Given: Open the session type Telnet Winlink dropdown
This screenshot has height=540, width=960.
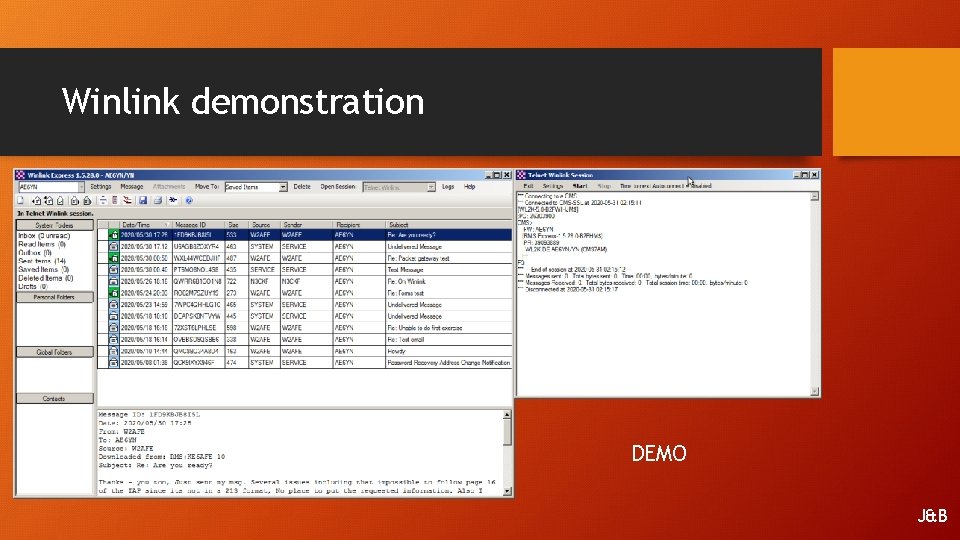Looking at the screenshot, I should [431, 187].
